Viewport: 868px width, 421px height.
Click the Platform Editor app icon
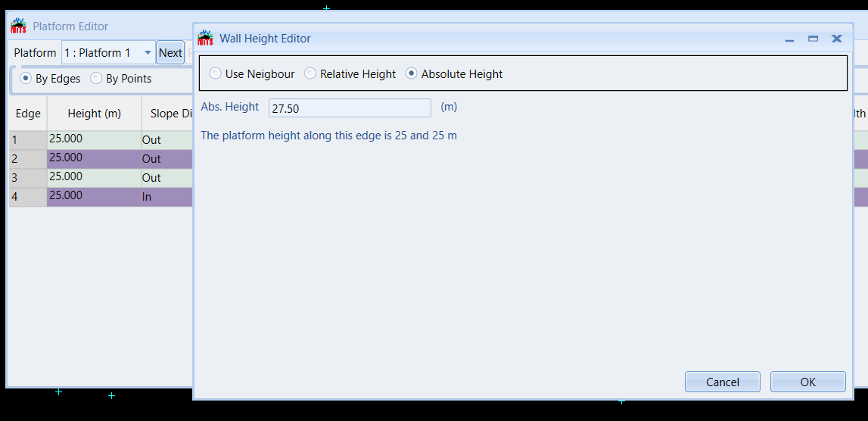[x=18, y=26]
